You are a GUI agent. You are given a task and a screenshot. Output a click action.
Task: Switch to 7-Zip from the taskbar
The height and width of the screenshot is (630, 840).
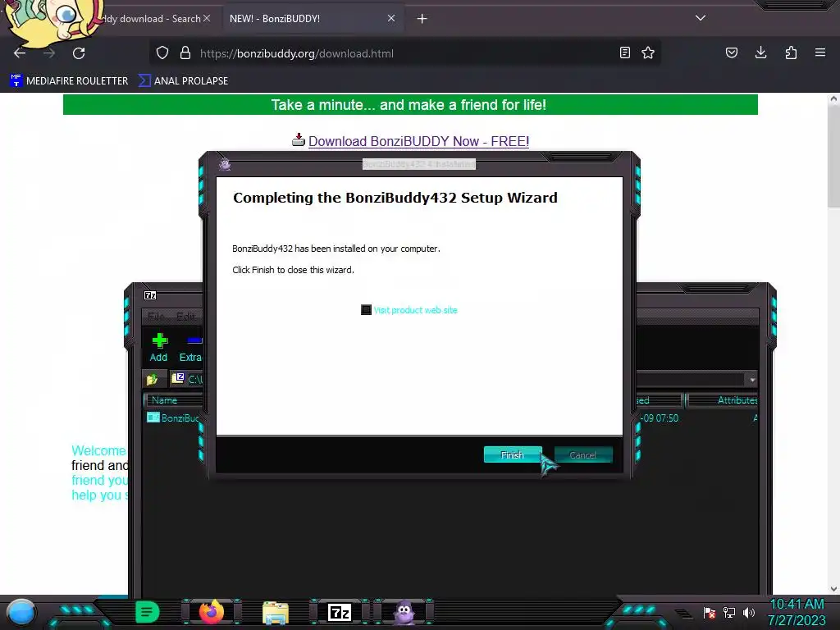pos(340,612)
